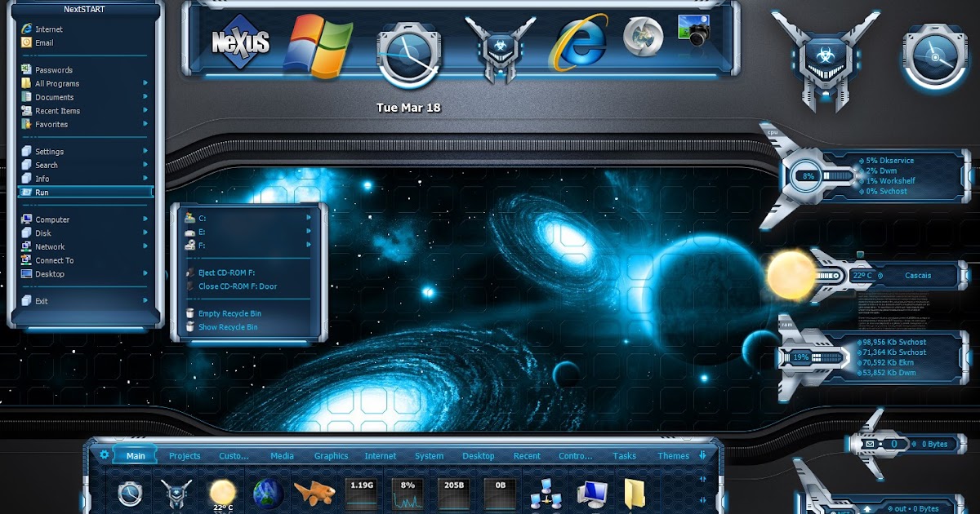Open the 22° C weather icon in the shelf
Image resolution: width=980 pixels, height=514 pixels.
pyautogui.click(x=222, y=494)
